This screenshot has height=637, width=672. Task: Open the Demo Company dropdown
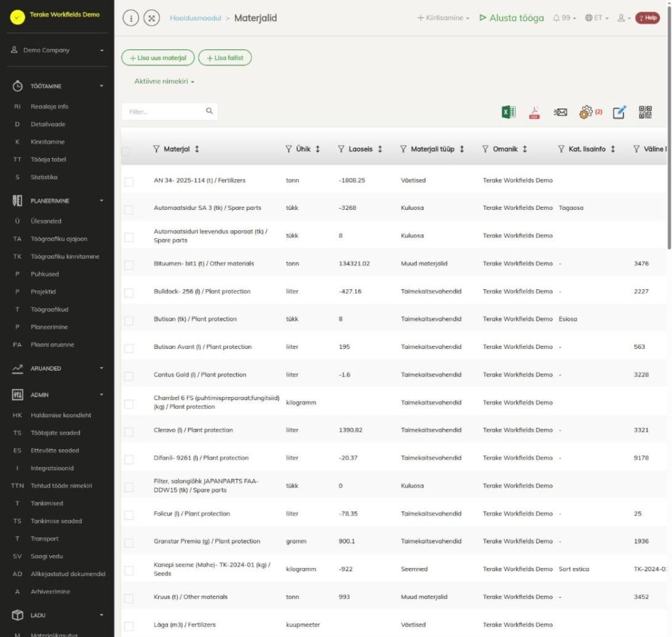pyautogui.click(x=58, y=50)
